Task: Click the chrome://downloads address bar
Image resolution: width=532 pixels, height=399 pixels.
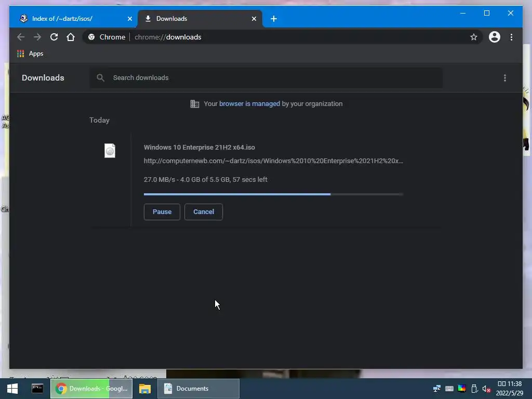Action: click(x=282, y=37)
